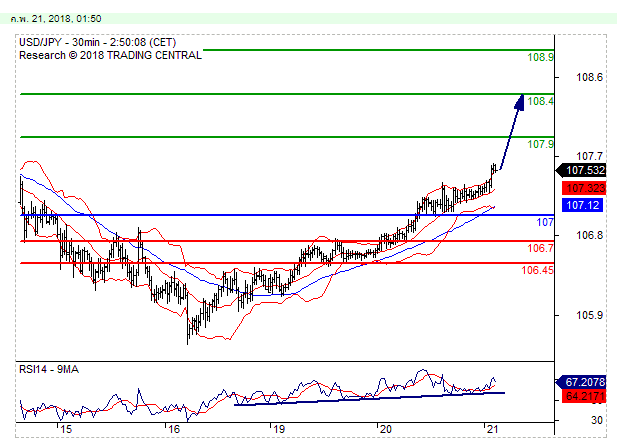Click the green 108.9 resistance label
The height and width of the screenshot is (448, 617).
(x=540, y=57)
